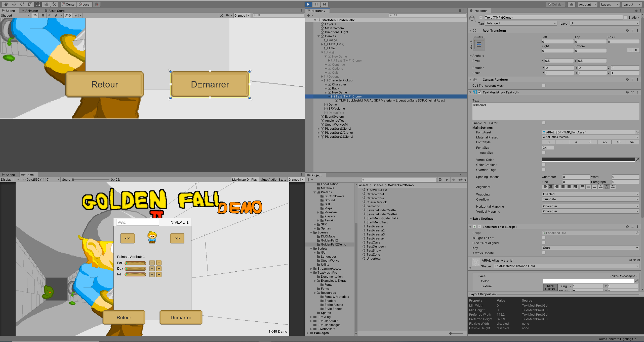Select the Rotate tool
Screen dimensions: 644x342
tap(22, 4)
